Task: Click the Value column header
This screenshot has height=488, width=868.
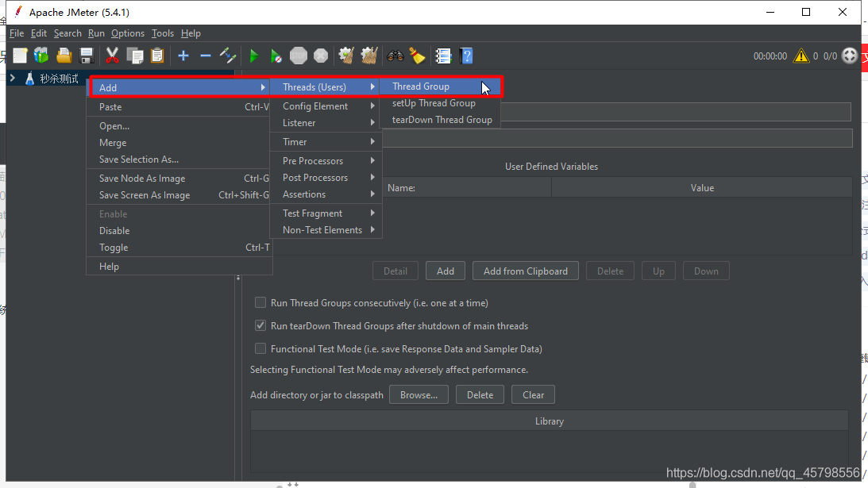Action: pyautogui.click(x=702, y=188)
